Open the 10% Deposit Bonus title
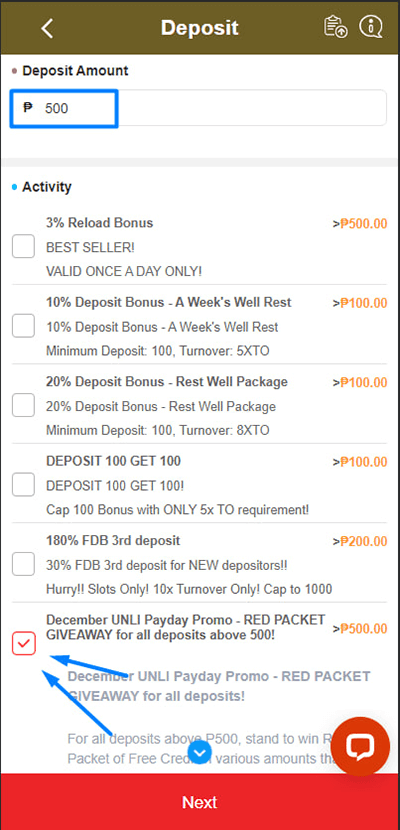The height and width of the screenshot is (830, 400). [169, 302]
